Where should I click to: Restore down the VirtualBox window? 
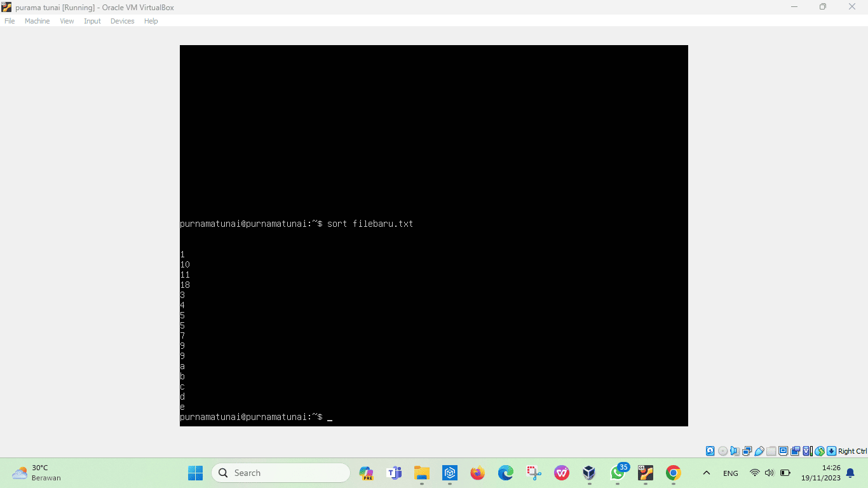point(823,7)
